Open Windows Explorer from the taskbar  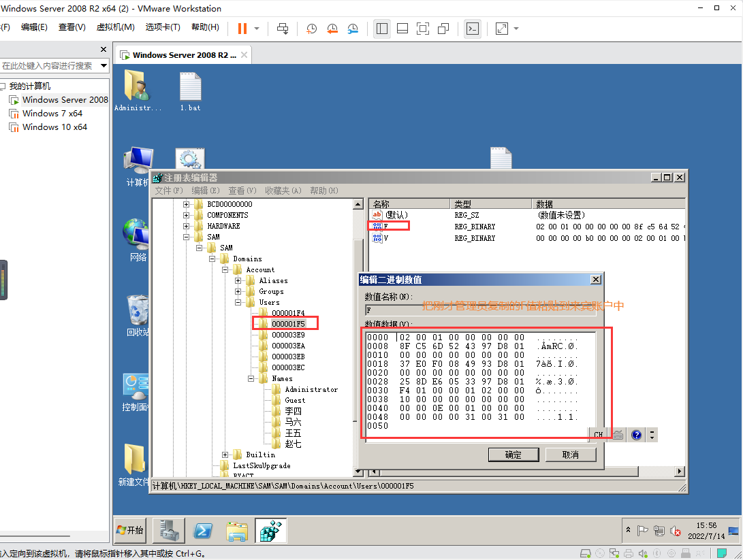click(x=237, y=530)
